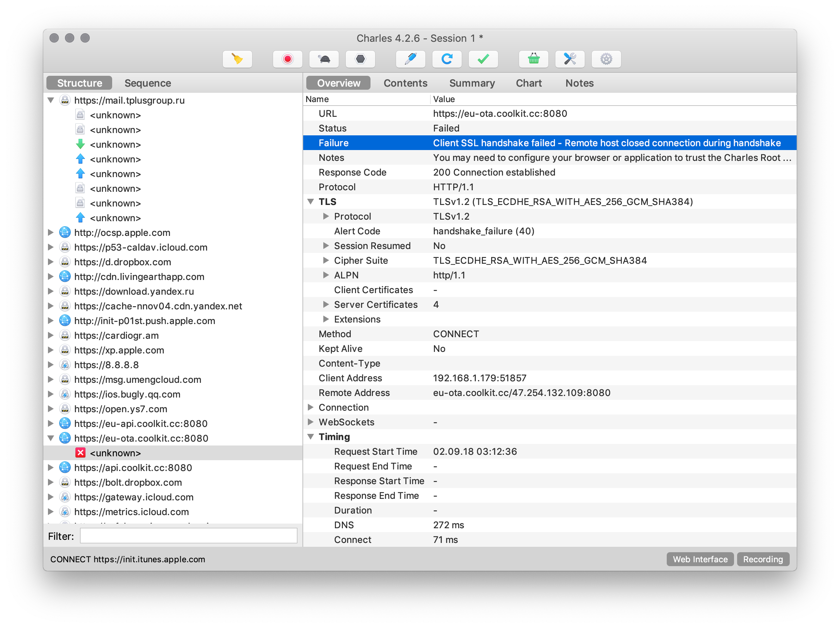Viewport: 840px width, 628px height.
Task: Open proxy settings via the wrench icon
Action: tap(570, 59)
